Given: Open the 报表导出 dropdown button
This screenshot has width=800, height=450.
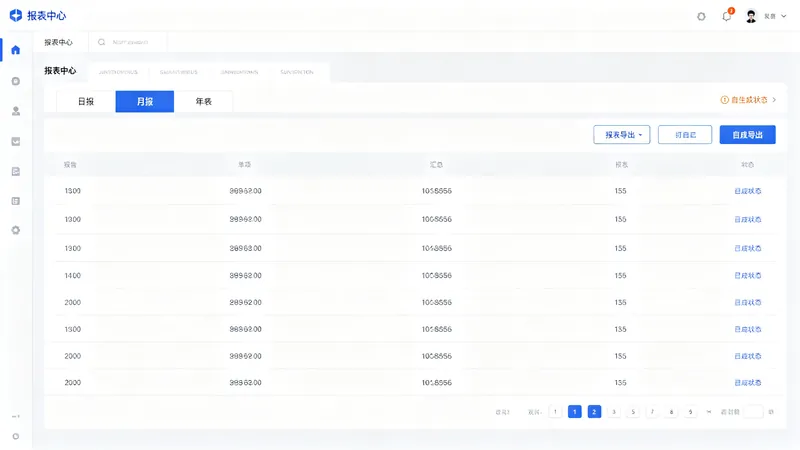Looking at the screenshot, I should (621, 135).
